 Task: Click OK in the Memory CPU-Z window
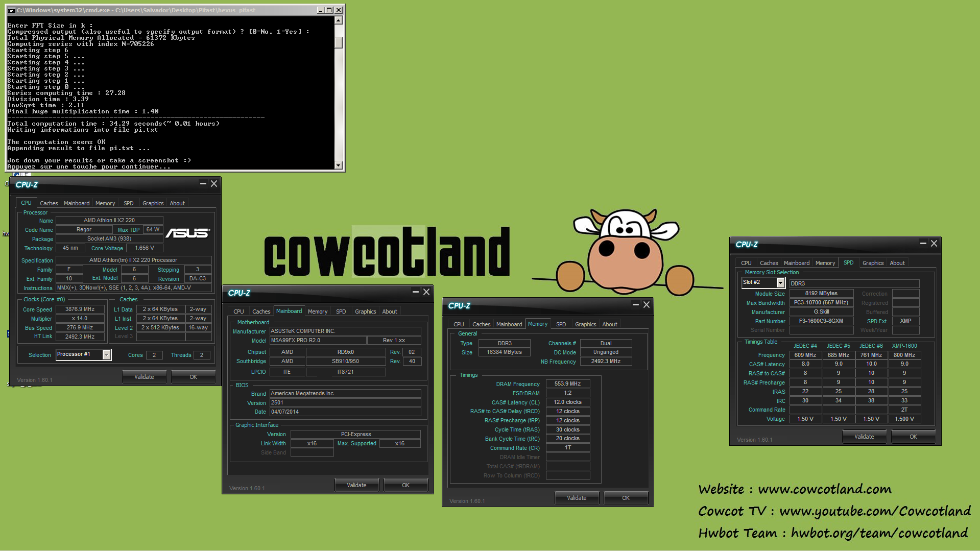626,498
